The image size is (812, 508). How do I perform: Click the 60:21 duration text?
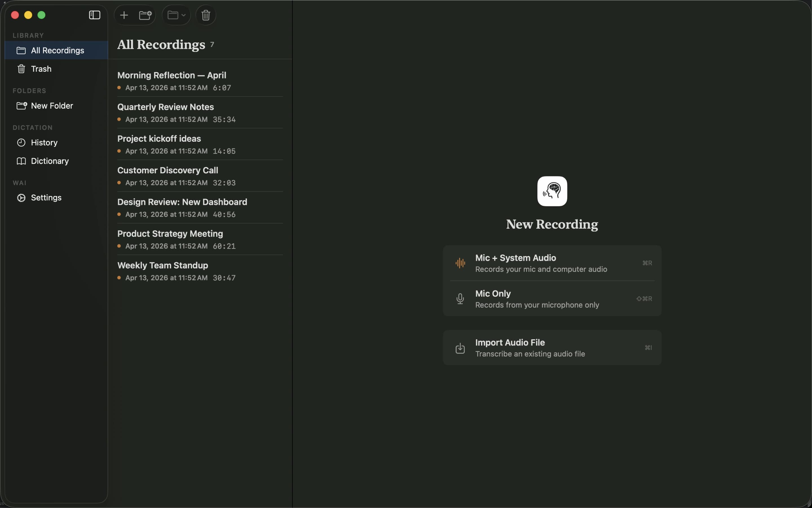[x=224, y=246]
